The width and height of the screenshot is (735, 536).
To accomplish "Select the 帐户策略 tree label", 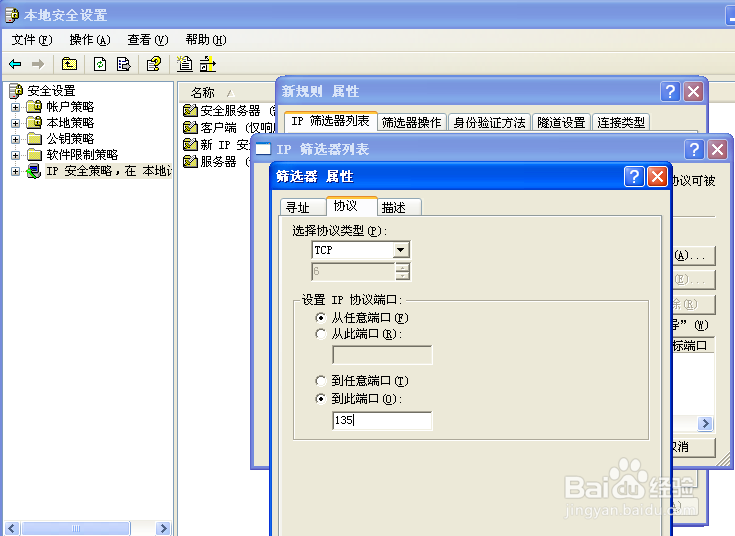I will click(x=70, y=107).
